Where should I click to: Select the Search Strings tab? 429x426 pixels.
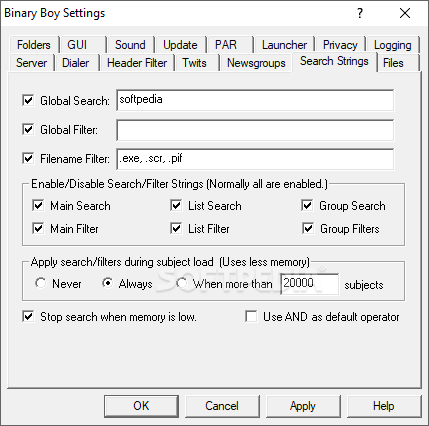(334, 61)
